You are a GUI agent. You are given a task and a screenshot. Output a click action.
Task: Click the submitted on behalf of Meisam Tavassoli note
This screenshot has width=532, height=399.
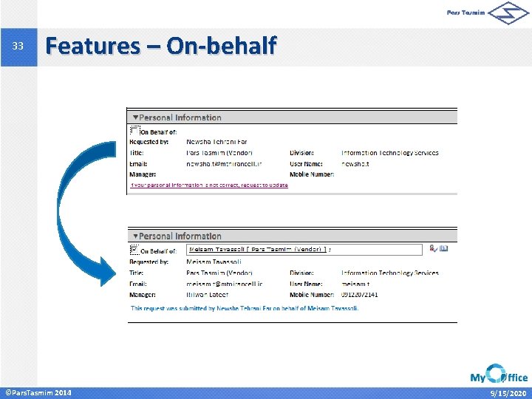point(245,308)
